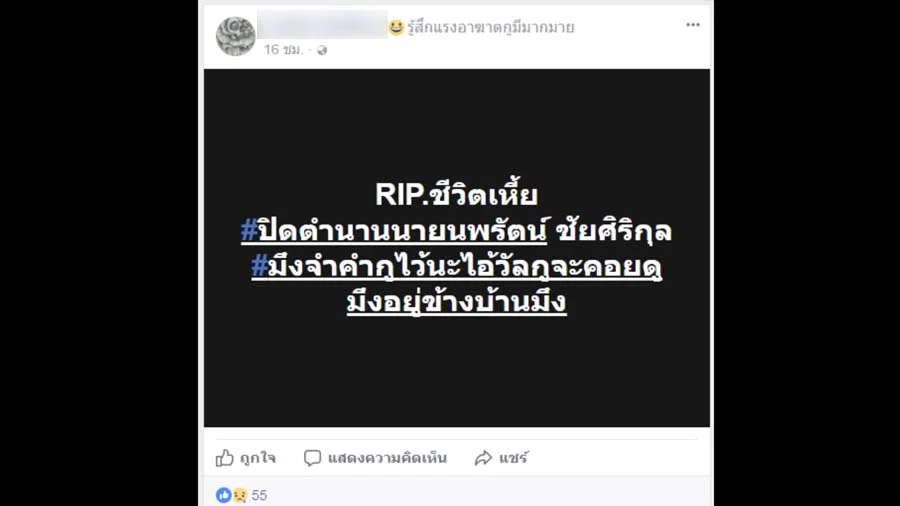Open the three-dot post options menu

click(x=693, y=25)
